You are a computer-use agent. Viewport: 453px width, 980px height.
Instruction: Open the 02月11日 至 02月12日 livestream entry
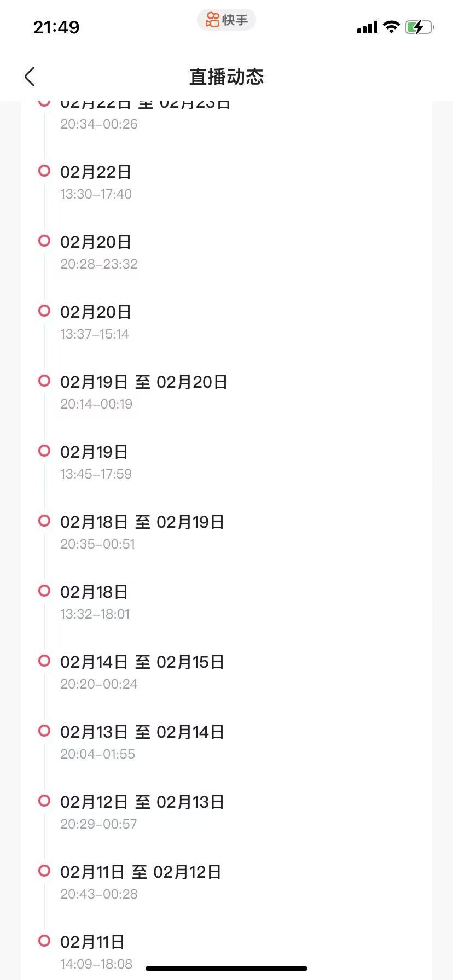click(x=141, y=882)
